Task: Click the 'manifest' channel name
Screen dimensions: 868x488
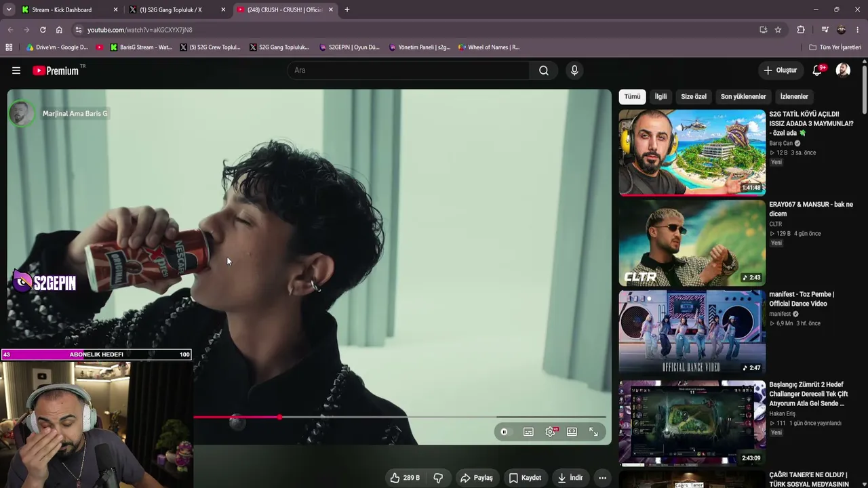Action: point(780,314)
